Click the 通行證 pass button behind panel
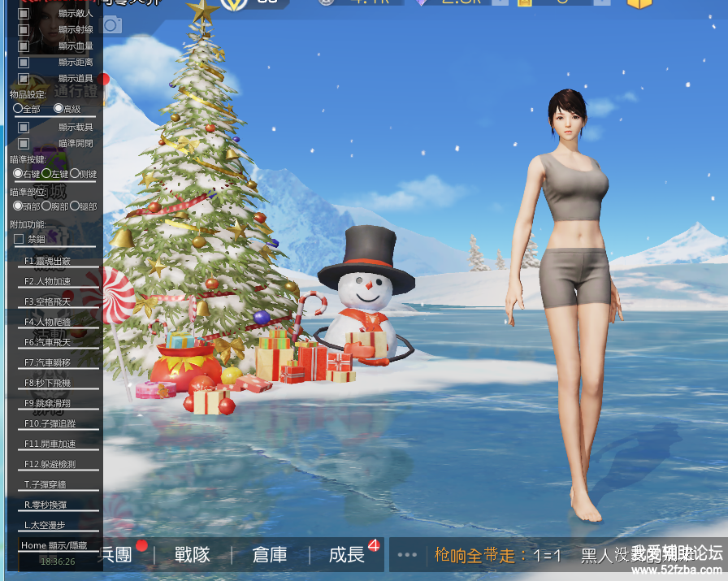 point(76,92)
